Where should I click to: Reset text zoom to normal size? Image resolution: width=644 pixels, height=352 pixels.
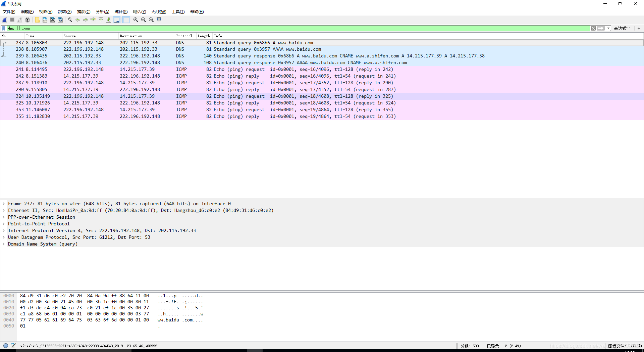(151, 20)
